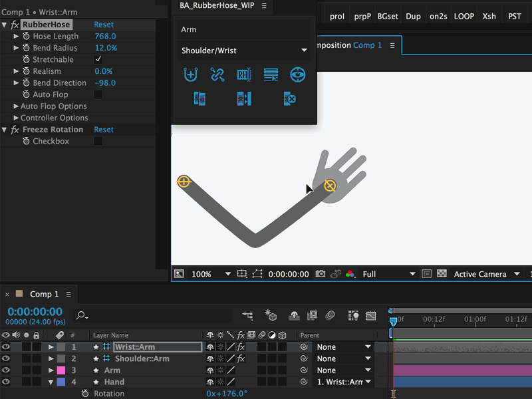Hide the Arm layer using its eye
Viewport: 532px width, 399px height.
6,370
